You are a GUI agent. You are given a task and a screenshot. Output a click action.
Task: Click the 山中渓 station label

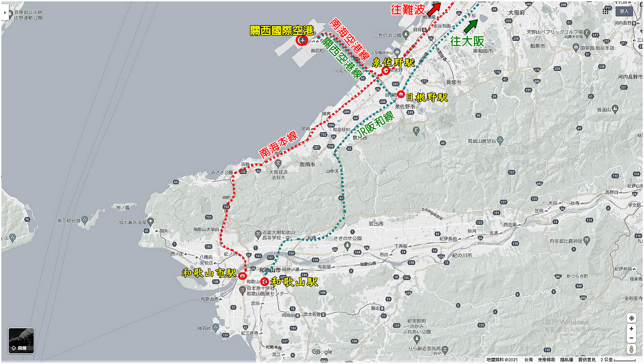pos(332,171)
